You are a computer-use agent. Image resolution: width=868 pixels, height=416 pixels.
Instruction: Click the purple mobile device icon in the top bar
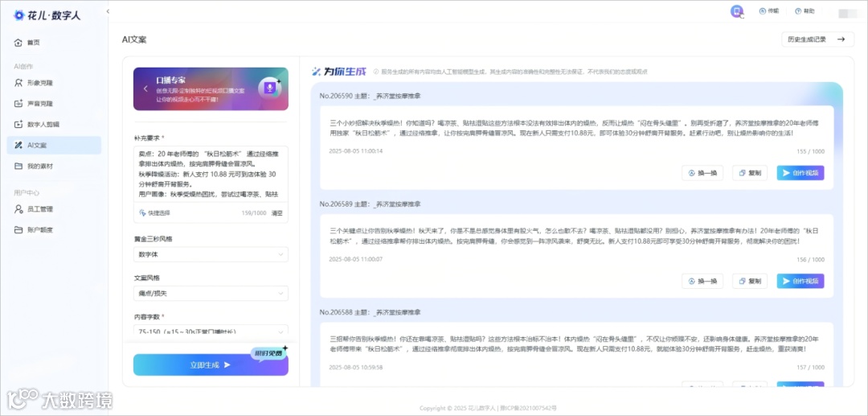[x=736, y=11]
